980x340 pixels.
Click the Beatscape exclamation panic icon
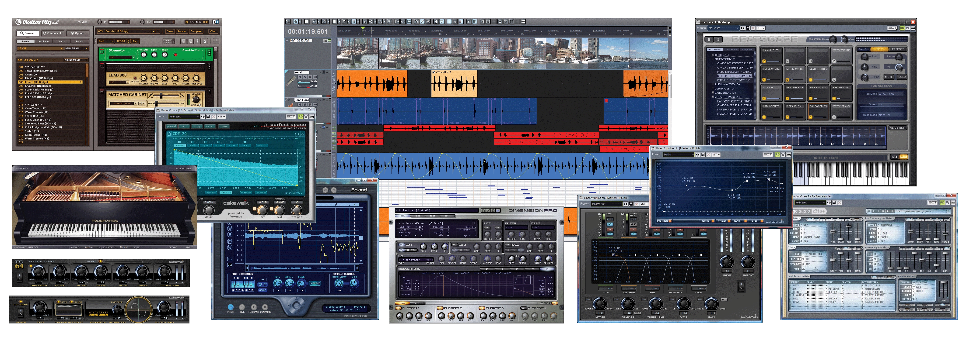click(718, 40)
